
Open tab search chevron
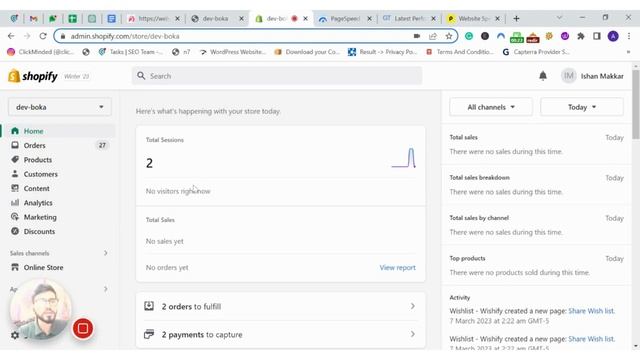559,18
